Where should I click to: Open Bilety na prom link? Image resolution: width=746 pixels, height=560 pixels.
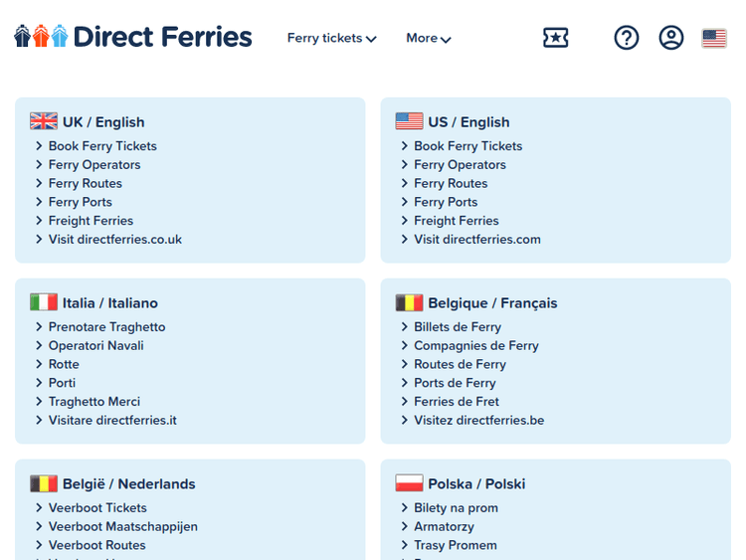pos(456,508)
